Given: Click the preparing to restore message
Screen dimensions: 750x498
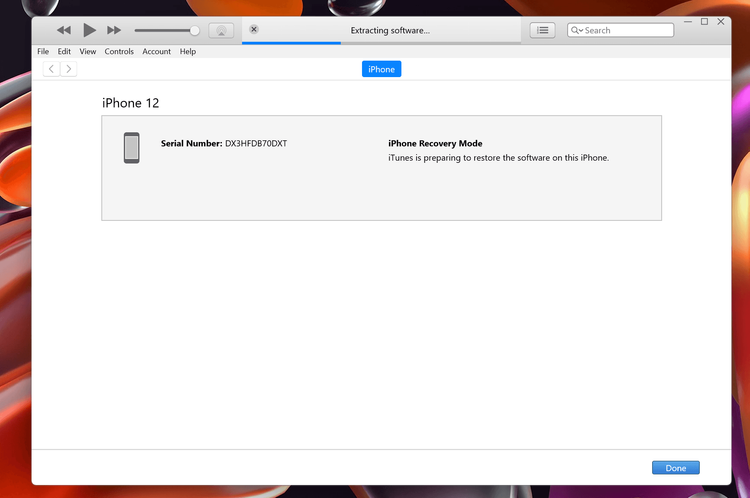Looking at the screenshot, I should point(498,158).
